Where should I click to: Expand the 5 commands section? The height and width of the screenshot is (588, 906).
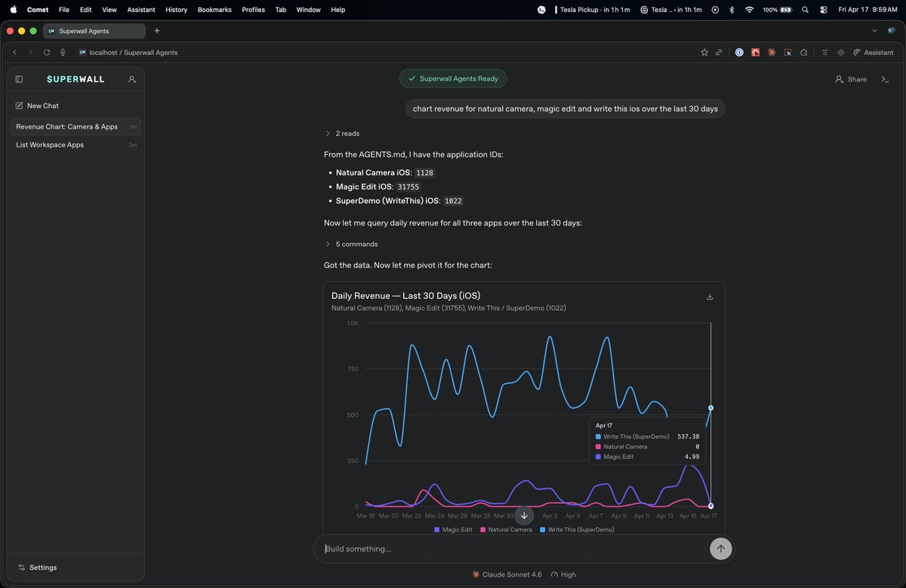351,245
